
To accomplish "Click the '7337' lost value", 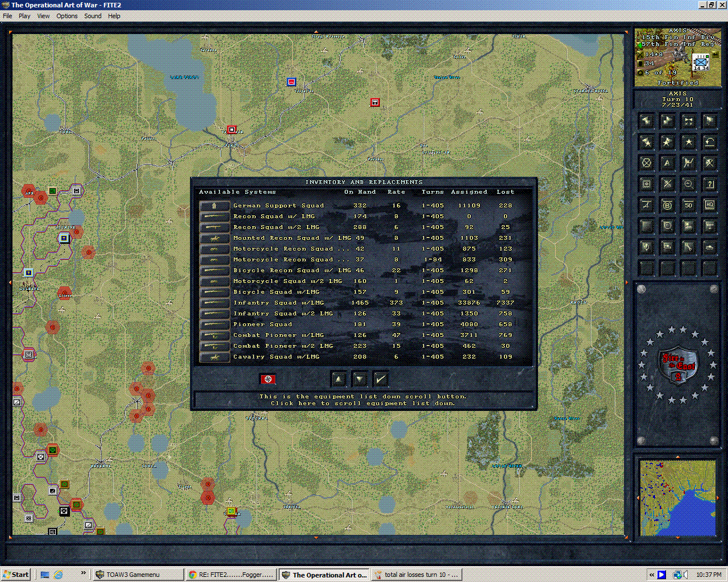I will [505, 303].
